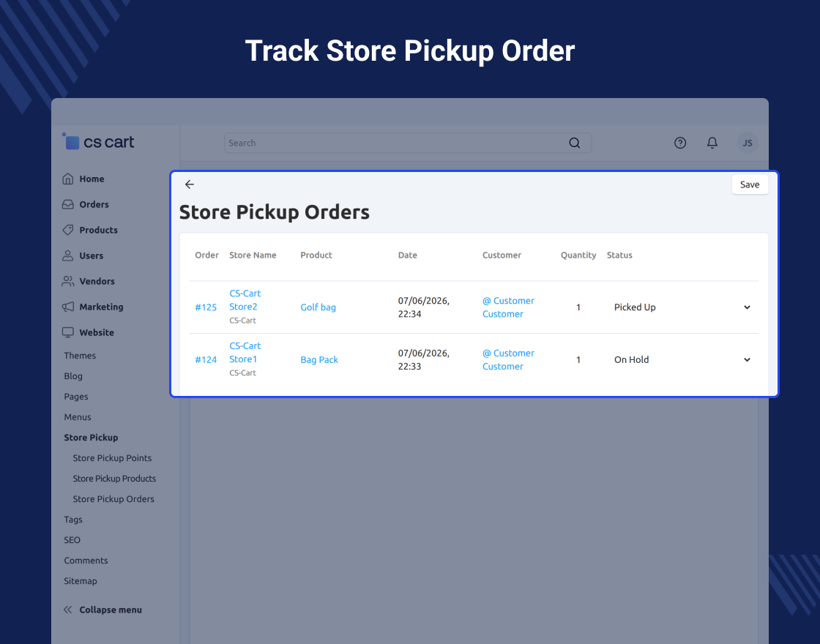Open Store Pickup Orders
Screen dimensions: 820x644
[x=113, y=498]
